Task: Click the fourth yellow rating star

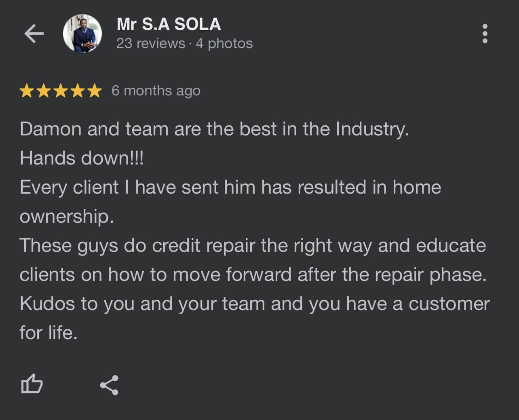Action: [x=78, y=91]
